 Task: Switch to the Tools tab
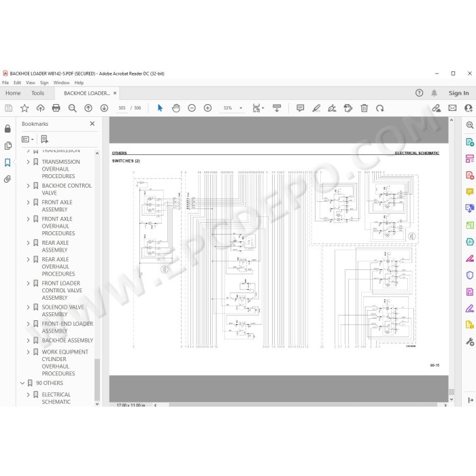(37, 93)
